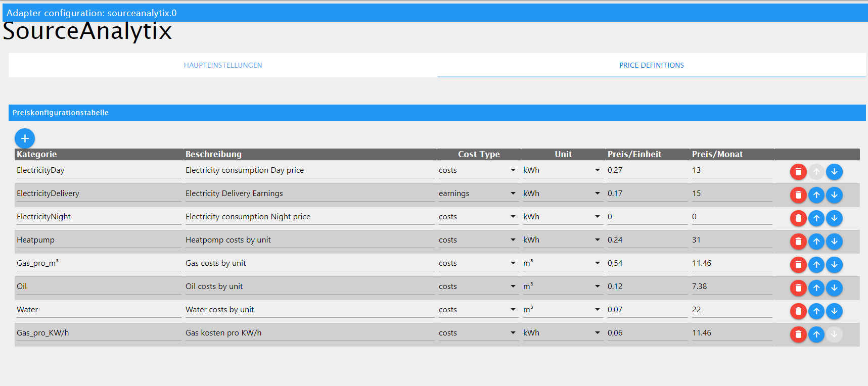The width and height of the screenshot is (868, 386).
Task: Edit the Oil category name field
Action: pos(99,286)
